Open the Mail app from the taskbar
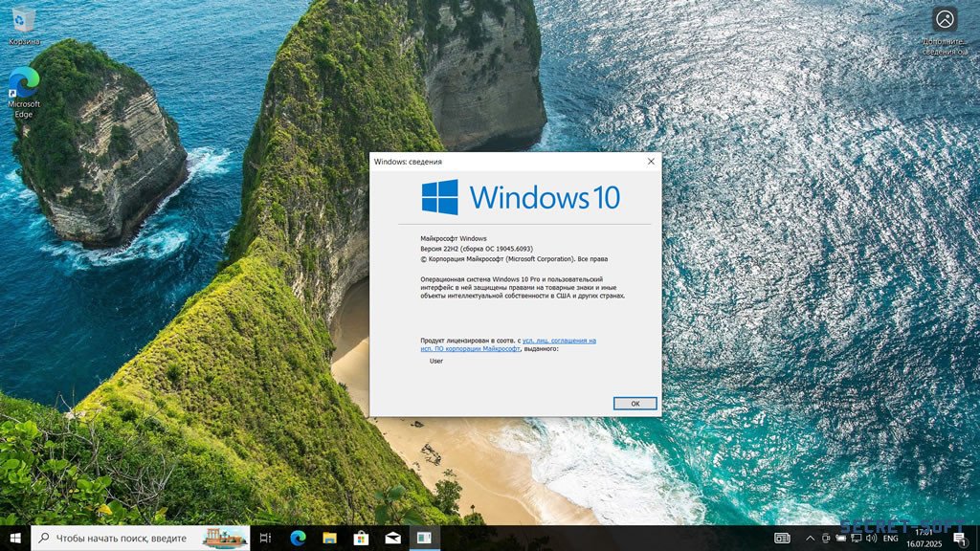Viewport: 980px width, 551px height. (392, 538)
